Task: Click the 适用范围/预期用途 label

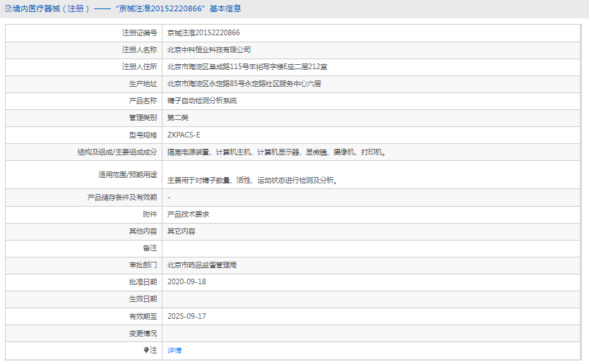Action: point(128,174)
